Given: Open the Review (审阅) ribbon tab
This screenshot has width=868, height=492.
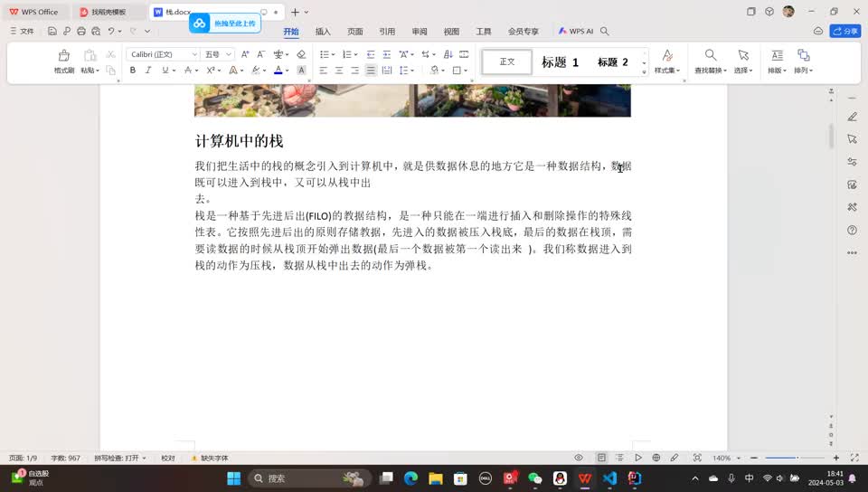Looking at the screenshot, I should click(x=420, y=31).
